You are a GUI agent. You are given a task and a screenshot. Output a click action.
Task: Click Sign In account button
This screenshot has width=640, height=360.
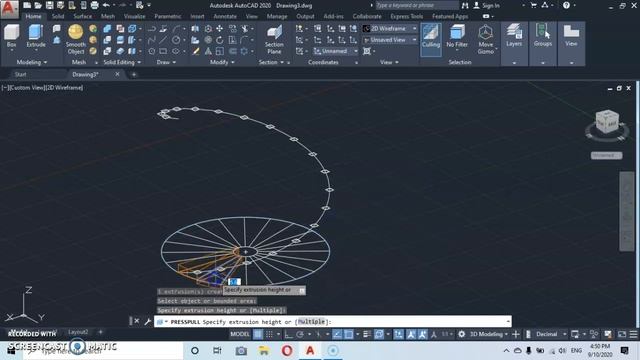tap(487, 5)
